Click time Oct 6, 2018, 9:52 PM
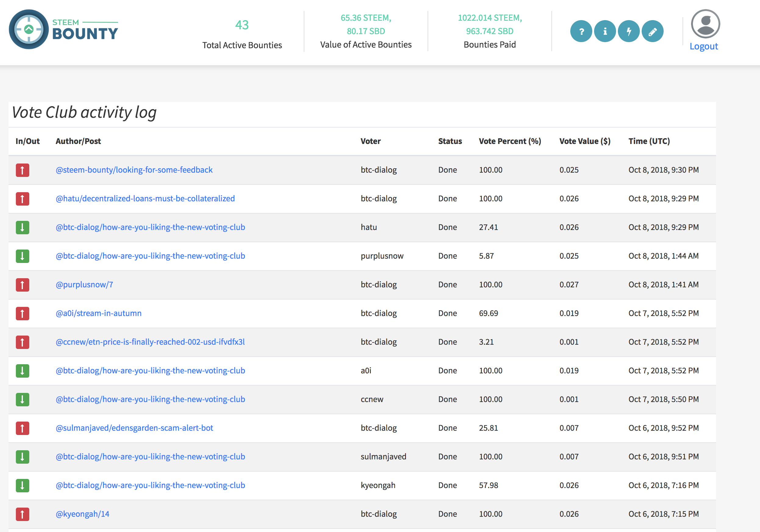This screenshot has height=532, width=760. pyautogui.click(x=663, y=428)
